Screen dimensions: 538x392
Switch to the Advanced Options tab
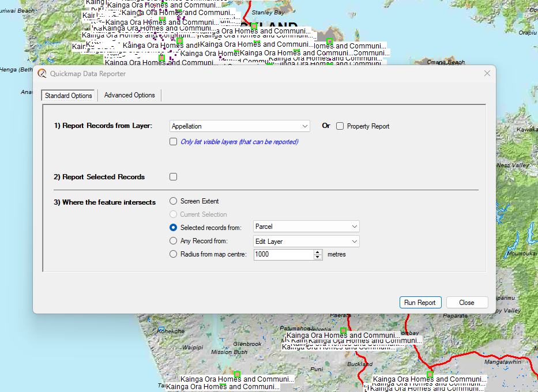[x=129, y=95]
